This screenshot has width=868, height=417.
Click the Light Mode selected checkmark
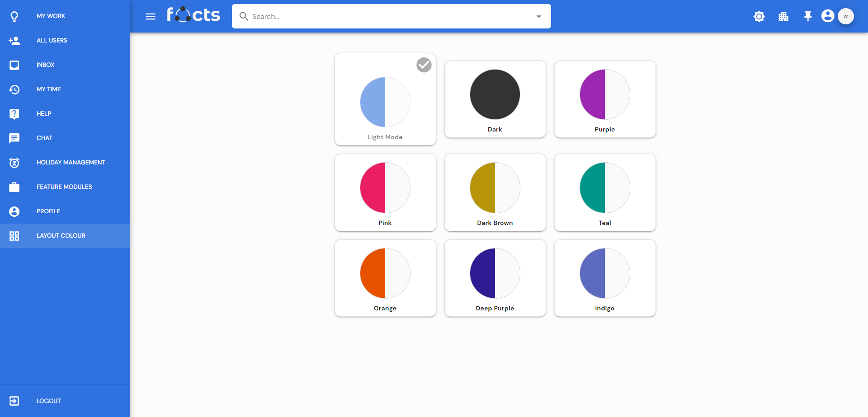(x=424, y=65)
